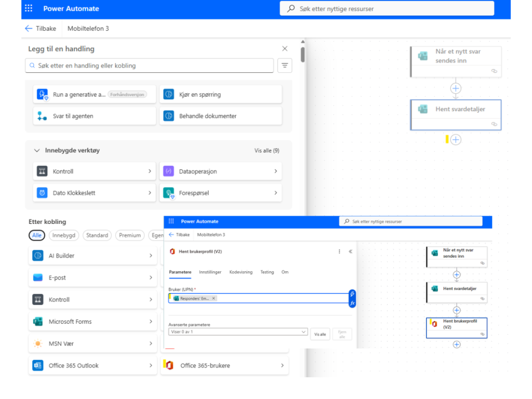Image resolution: width=532 pixels, height=399 pixels.
Task: Remove the Responders' Email token
Action: click(214, 298)
